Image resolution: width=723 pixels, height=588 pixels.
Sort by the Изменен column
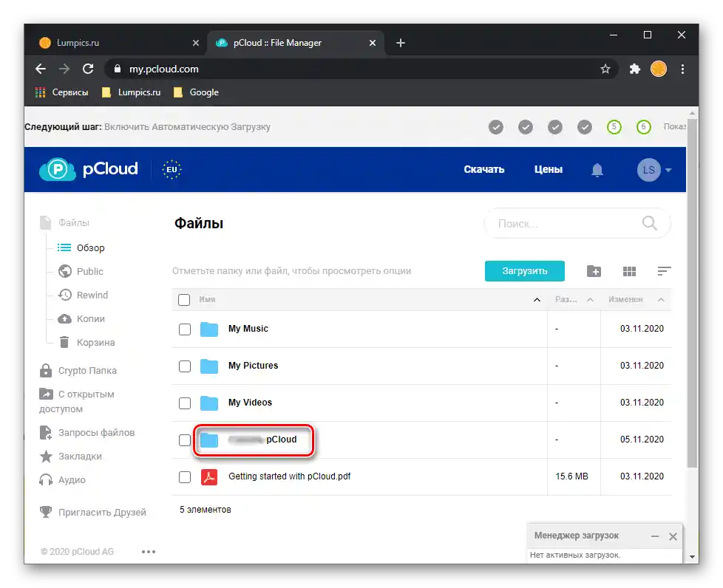pyautogui.click(x=637, y=299)
